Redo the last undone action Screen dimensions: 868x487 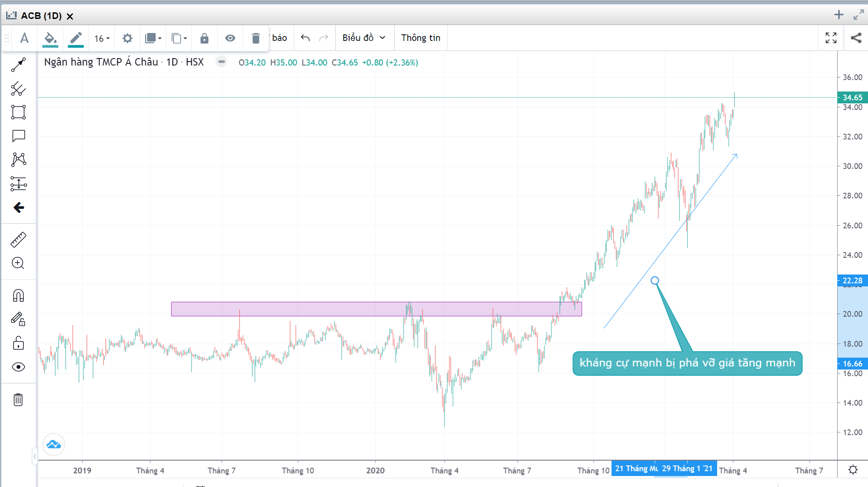click(x=324, y=38)
